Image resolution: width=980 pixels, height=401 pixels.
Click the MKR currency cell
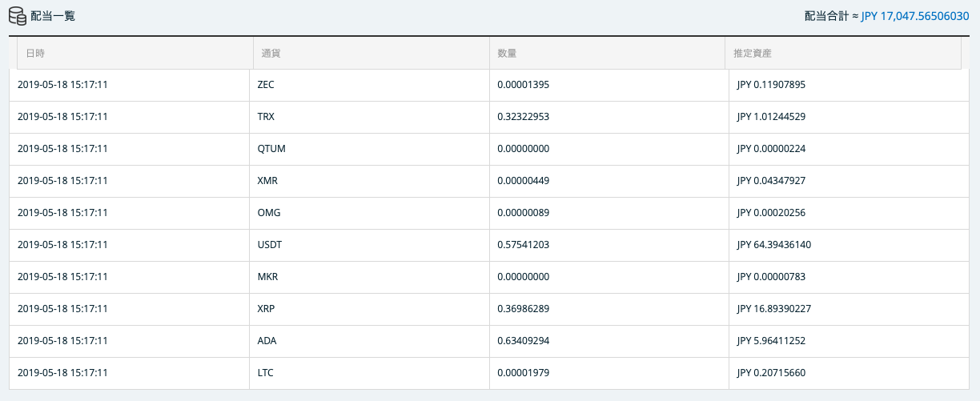tap(267, 277)
